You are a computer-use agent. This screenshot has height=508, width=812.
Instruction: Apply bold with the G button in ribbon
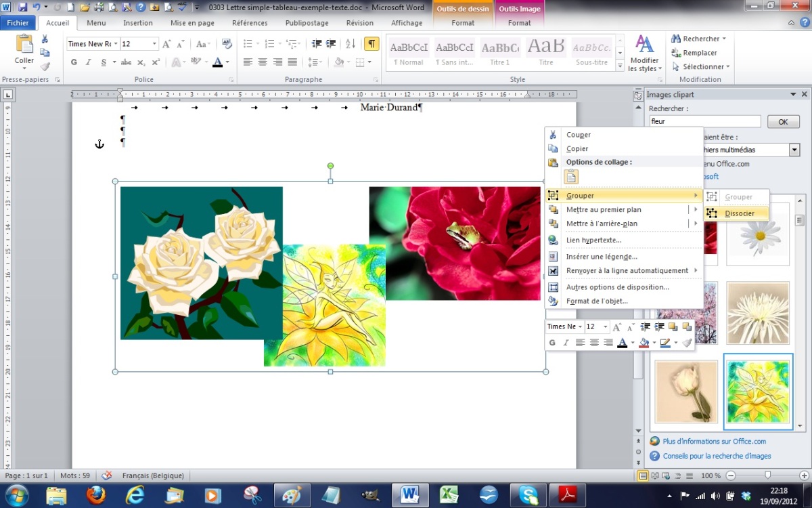[74, 62]
